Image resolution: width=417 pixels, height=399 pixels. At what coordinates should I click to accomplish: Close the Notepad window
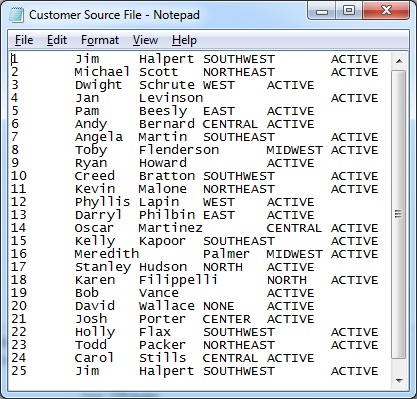click(x=386, y=11)
